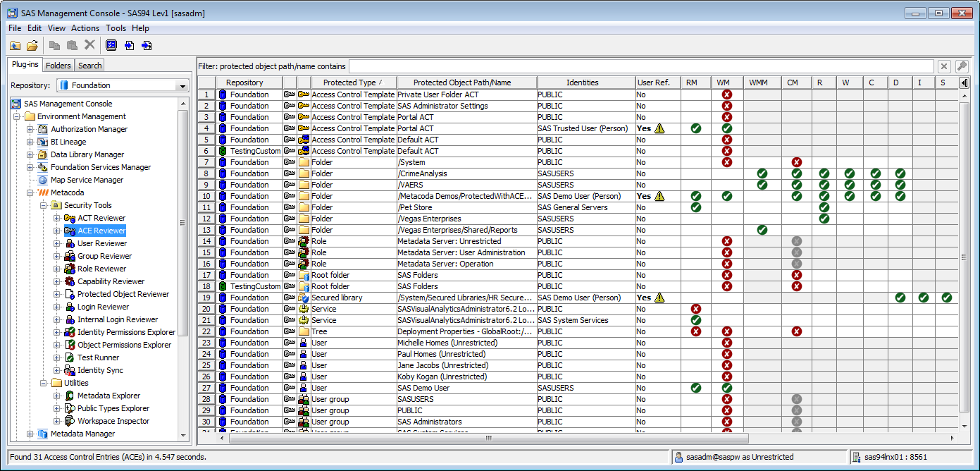Image resolution: width=980 pixels, height=471 pixels.
Task: Click the Test Runner icon
Action: pos(70,357)
